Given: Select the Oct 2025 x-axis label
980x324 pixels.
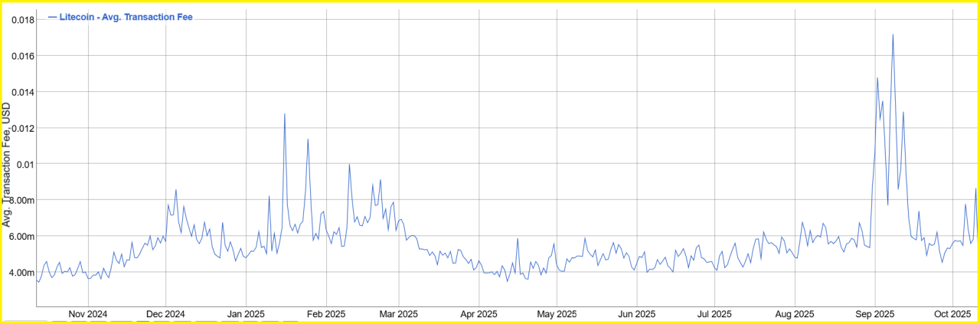Looking at the screenshot, I should pos(952,314).
